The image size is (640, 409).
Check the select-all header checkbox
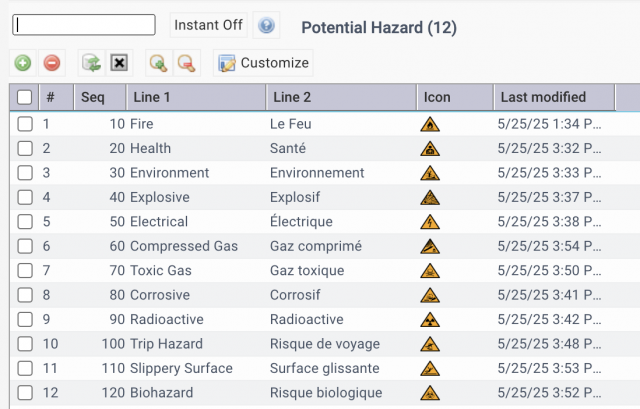24,97
